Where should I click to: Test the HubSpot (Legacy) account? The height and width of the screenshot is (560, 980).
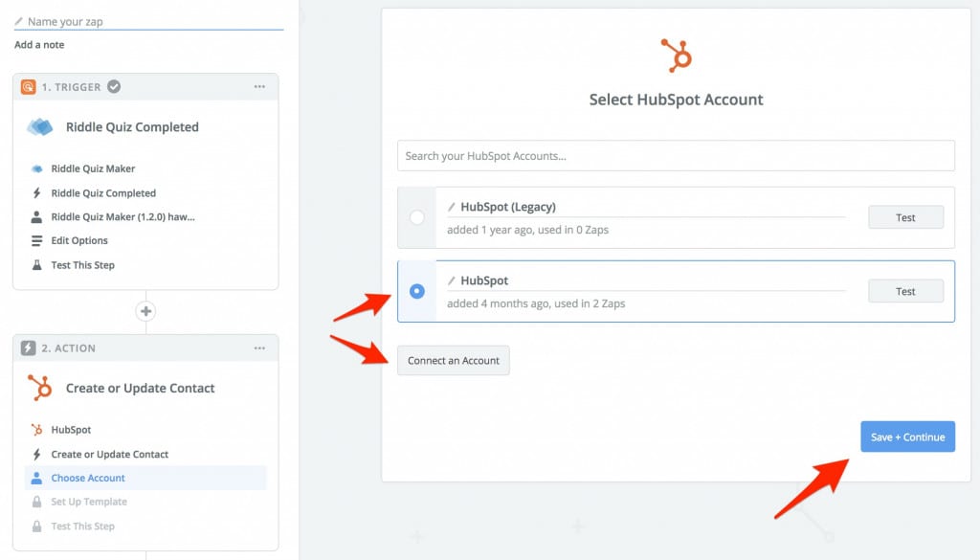(x=905, y=217)
